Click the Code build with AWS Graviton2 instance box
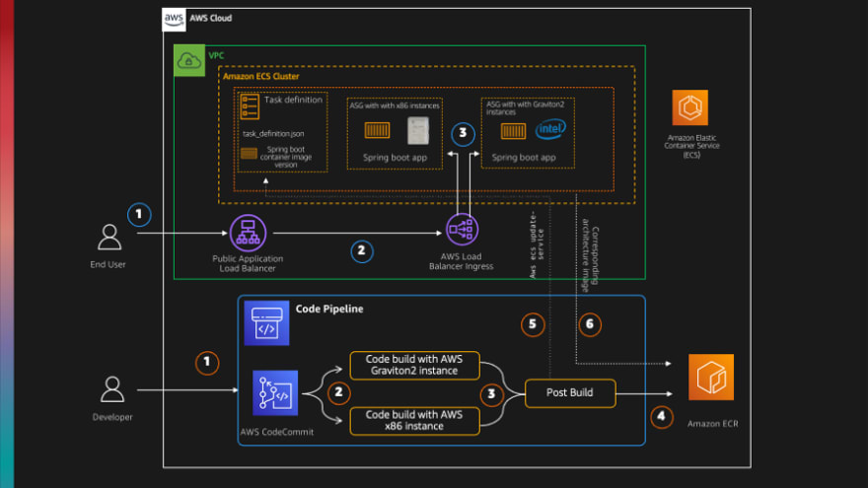 click(414, 365)
